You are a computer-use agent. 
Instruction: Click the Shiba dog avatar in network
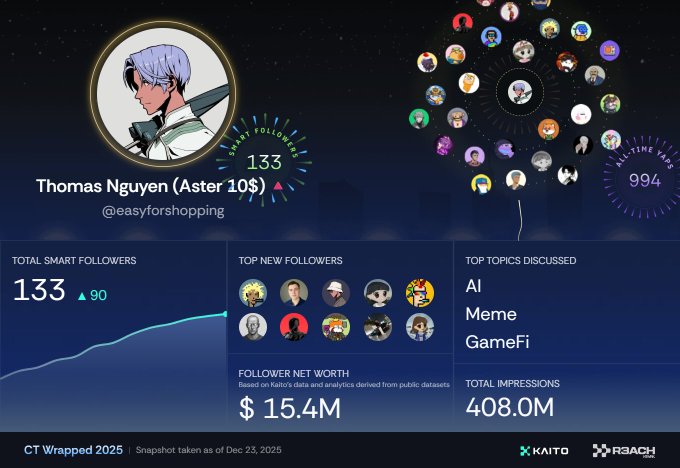click(x=548, y=129)
